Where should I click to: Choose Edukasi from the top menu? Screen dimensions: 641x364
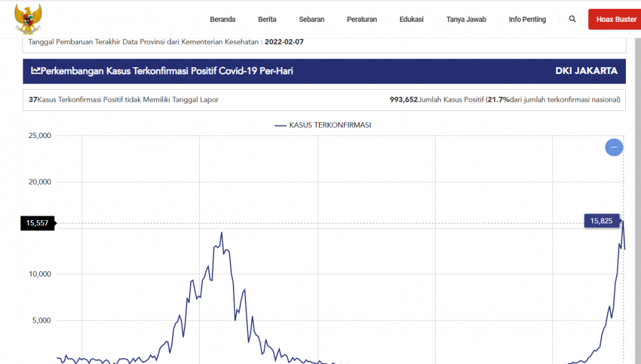pyautogui.click(x=411, y=19)
